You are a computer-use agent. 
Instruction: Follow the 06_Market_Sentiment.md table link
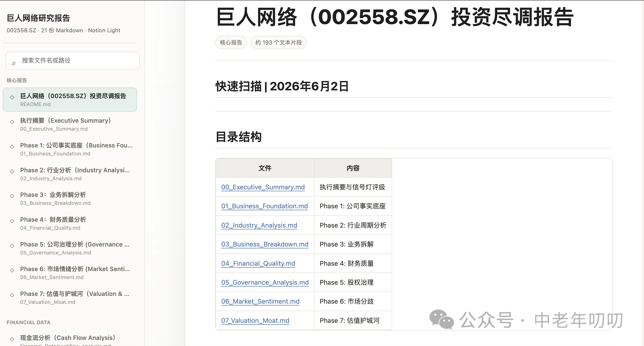260,302
